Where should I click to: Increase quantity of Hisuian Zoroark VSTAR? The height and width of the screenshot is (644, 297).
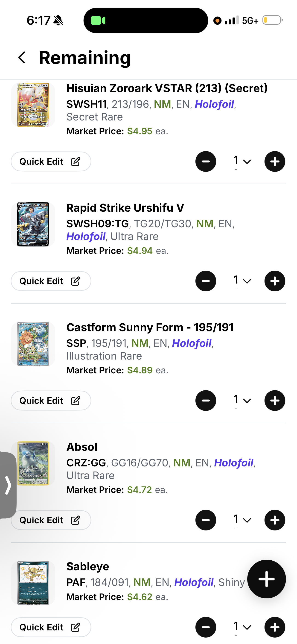coord(275,161)
